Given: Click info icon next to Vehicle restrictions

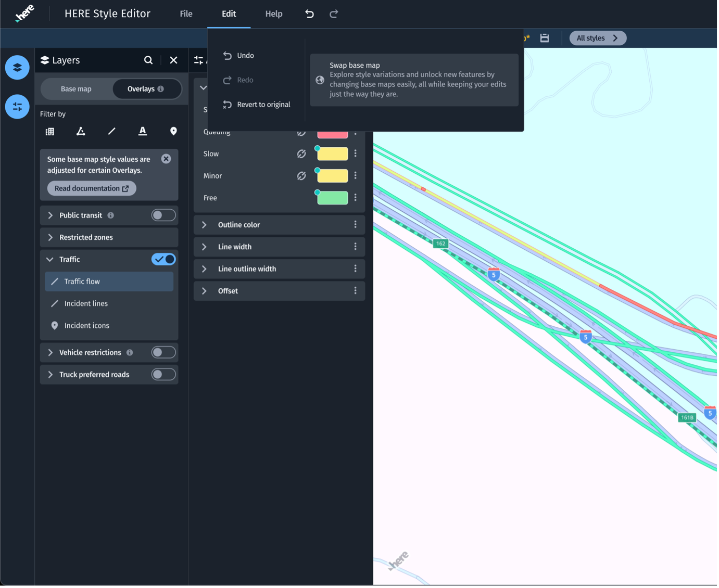Looking at the screenshot, I should pyautogui.click(x=130, y=353).
